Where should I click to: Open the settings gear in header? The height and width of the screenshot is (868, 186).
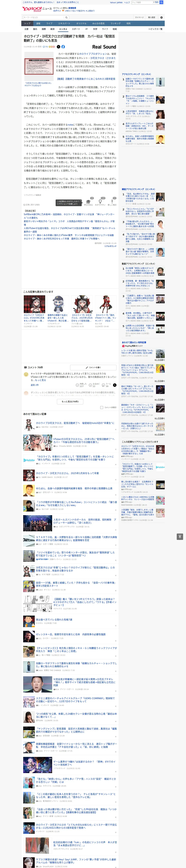tap(161, 17)
